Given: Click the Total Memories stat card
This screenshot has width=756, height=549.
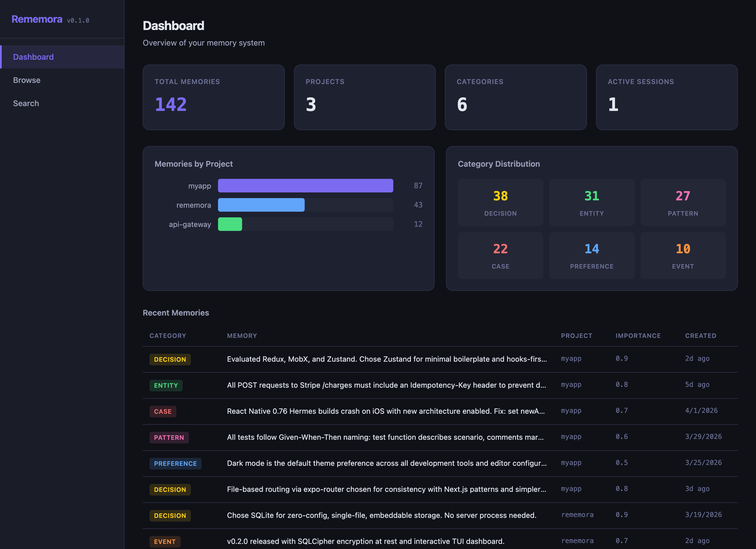Looking at the screenshot, I should [213, 97].
